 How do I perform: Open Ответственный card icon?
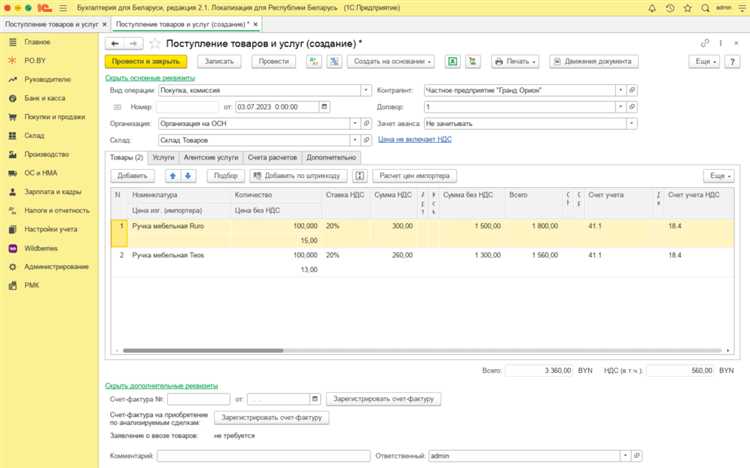(637, 456)
